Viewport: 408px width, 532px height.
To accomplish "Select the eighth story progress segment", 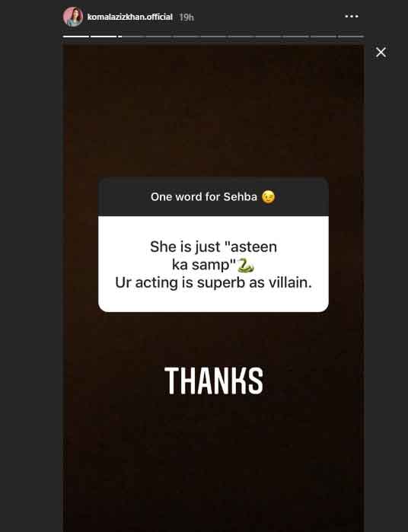I will pyautogui.click(x=269, y=36).
